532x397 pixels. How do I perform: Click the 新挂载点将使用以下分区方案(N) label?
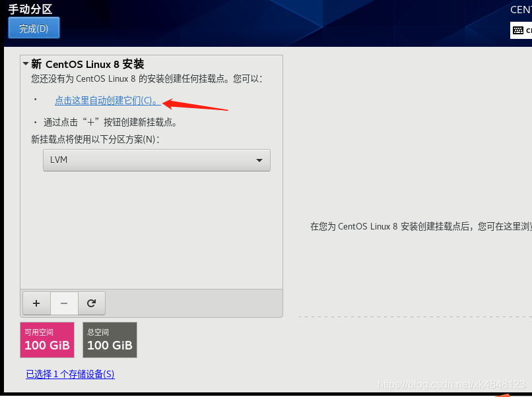pos(95,139)
